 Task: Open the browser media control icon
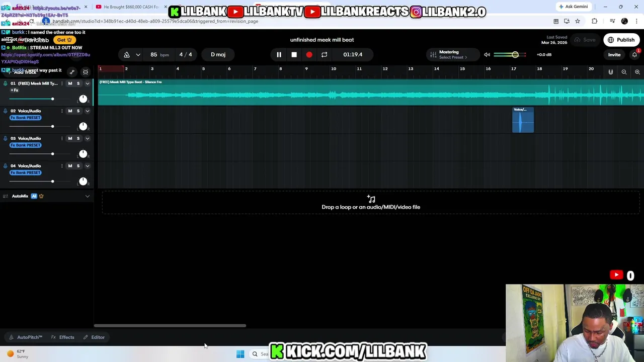(612, 21)
